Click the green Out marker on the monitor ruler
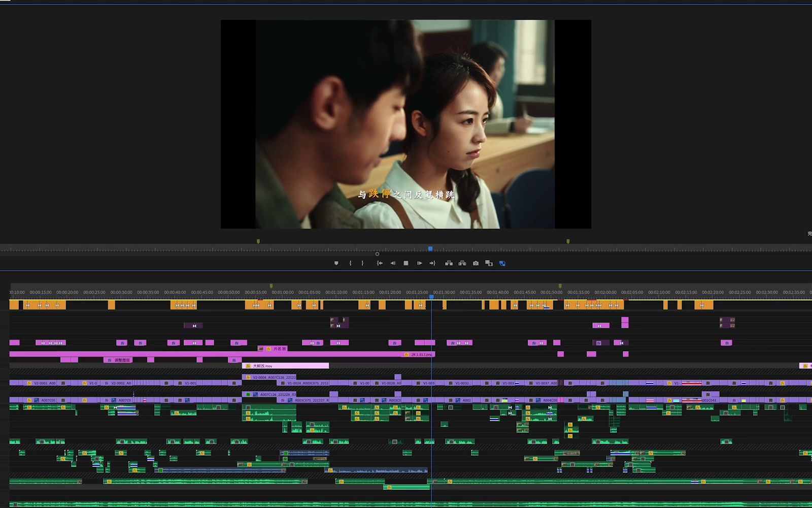The width and height of the screenshot is (812, 508). (568, 241)
